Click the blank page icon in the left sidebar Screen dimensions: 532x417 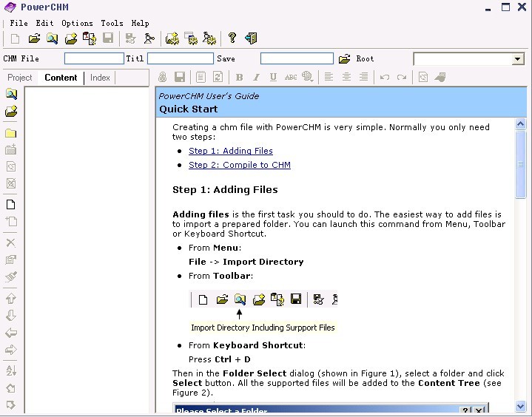pos(11,205)
